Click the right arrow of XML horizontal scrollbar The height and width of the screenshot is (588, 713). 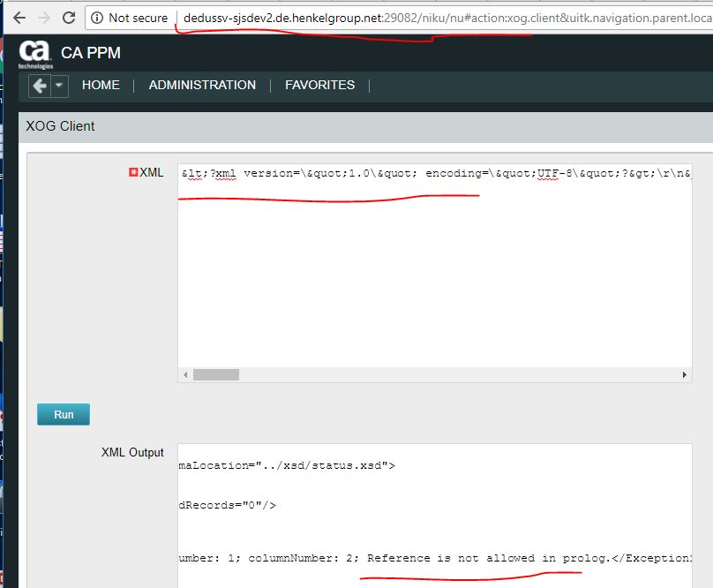coord(685,374)
